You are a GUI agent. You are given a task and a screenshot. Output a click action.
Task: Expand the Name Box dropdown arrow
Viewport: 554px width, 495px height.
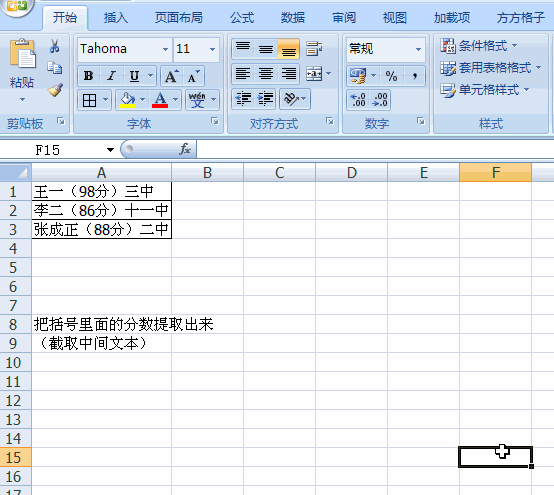coord(110,150)
